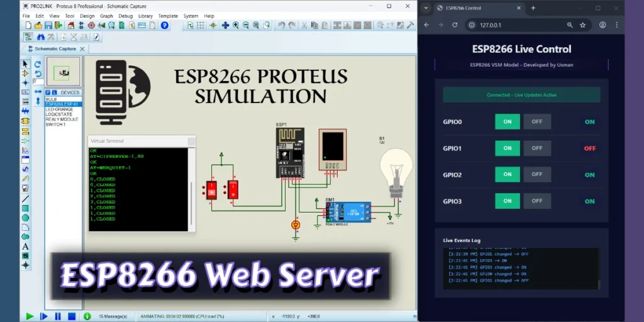Select the Schematic Capture tab

click(55, 48)
